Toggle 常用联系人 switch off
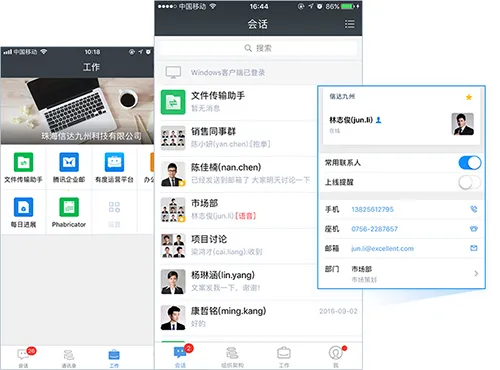This screenshot has height=370, width=500. tap(470, 163)
